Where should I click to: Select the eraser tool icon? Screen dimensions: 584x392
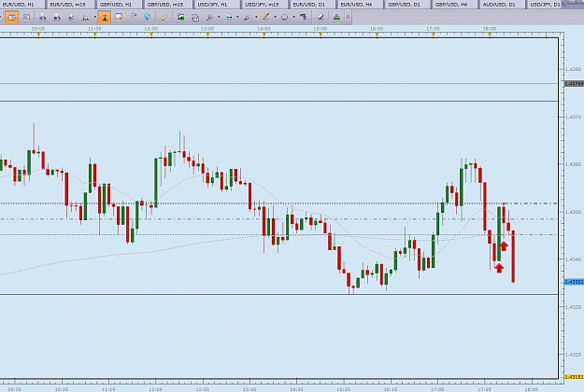click(x=320, y=17)
